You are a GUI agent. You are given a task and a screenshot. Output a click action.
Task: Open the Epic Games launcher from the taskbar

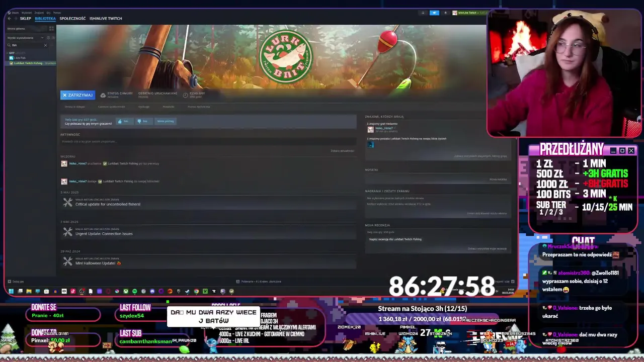(179, 291)
